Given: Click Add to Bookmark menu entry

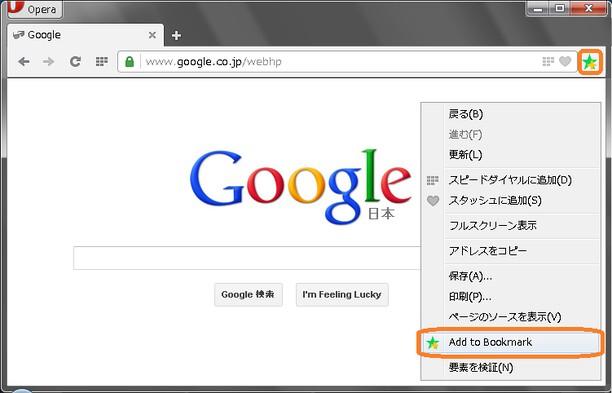Looking at the screenshot, I should [x=511, y=342].
